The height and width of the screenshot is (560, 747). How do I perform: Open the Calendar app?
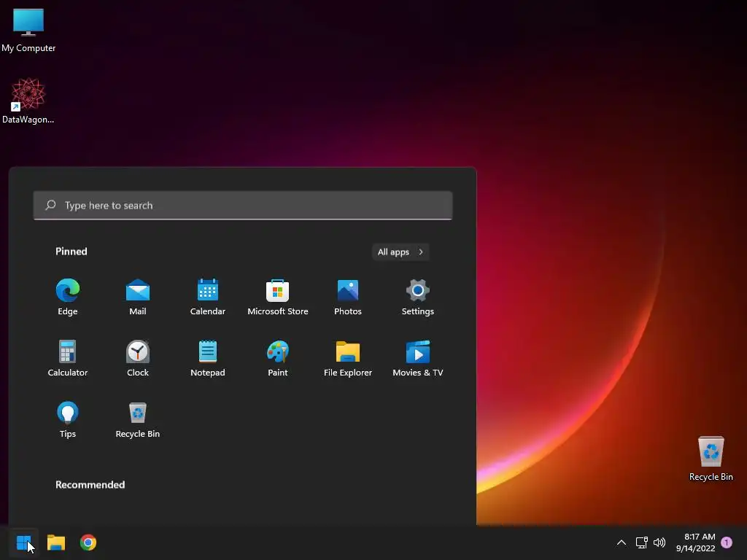(208, 297)
